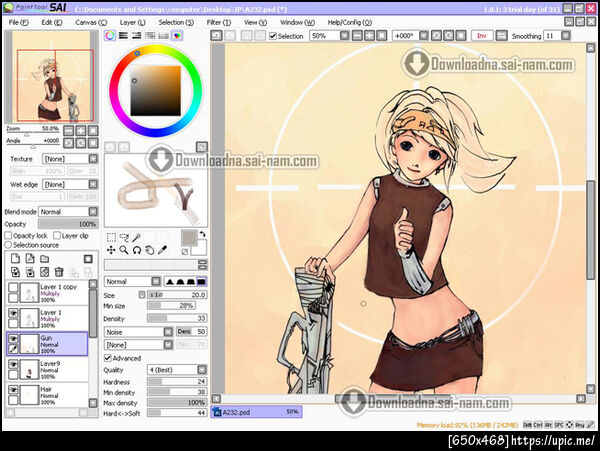Show the swatches panel

pyautogui.click(x=163, y=36)
